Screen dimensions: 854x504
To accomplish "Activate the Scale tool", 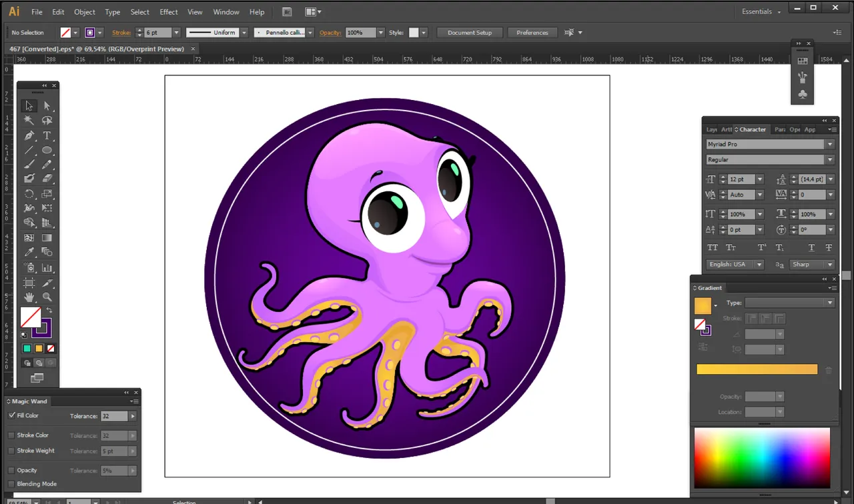I will (x=47, y=194).
